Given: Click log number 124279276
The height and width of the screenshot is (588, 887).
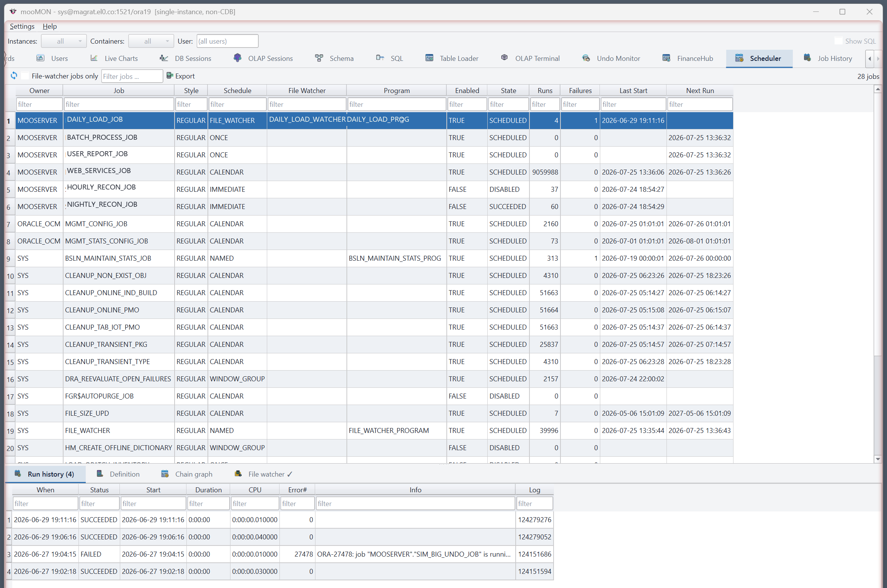Looking at the screenshot, I should 534,519.
